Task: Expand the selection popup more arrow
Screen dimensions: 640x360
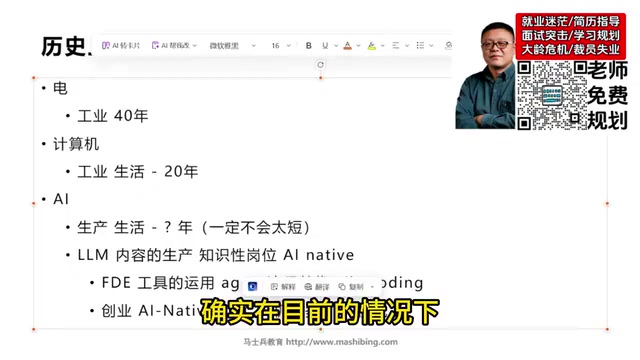Action: click(x=372, y=287)
